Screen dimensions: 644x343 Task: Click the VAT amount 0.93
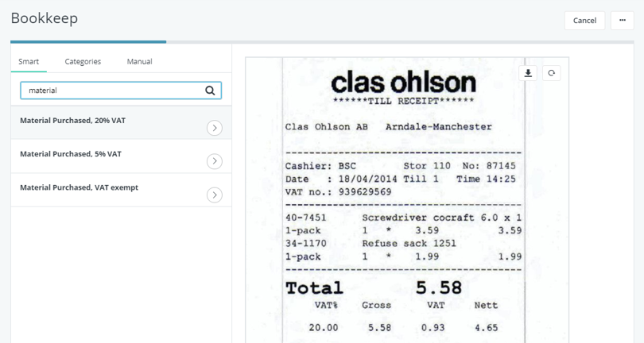pos(433,328)
